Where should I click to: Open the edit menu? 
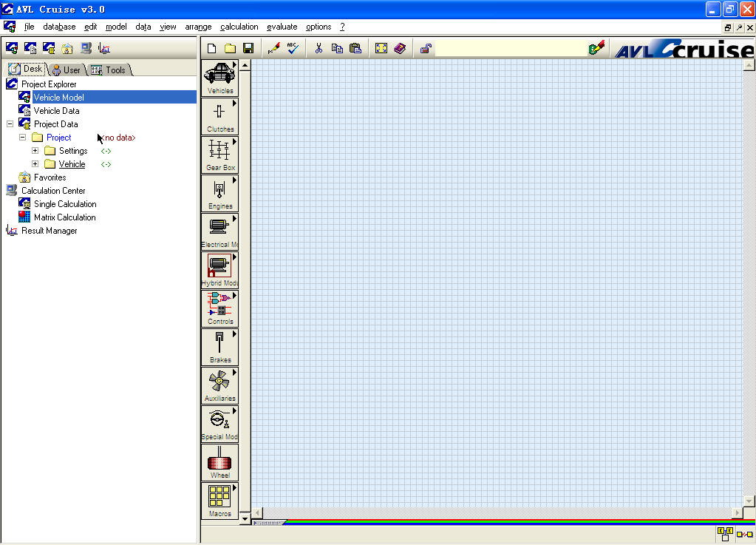[x=91, y=27]
